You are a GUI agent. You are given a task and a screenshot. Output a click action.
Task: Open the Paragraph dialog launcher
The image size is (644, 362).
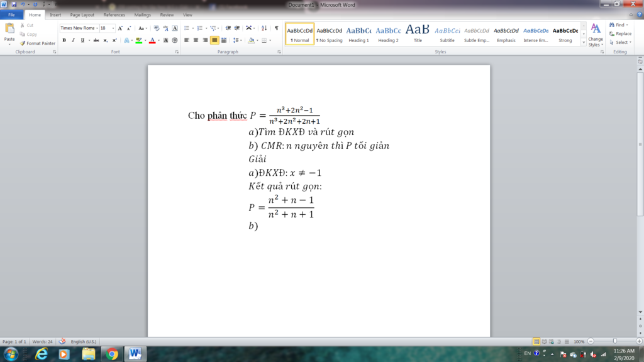279,52
